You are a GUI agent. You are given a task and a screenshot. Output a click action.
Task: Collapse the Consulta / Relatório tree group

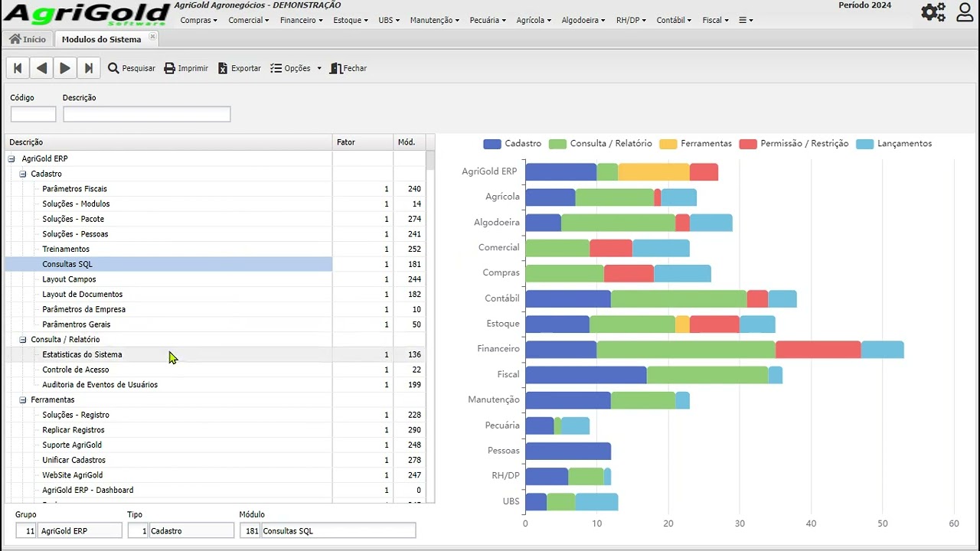click(x=23, y=340)
